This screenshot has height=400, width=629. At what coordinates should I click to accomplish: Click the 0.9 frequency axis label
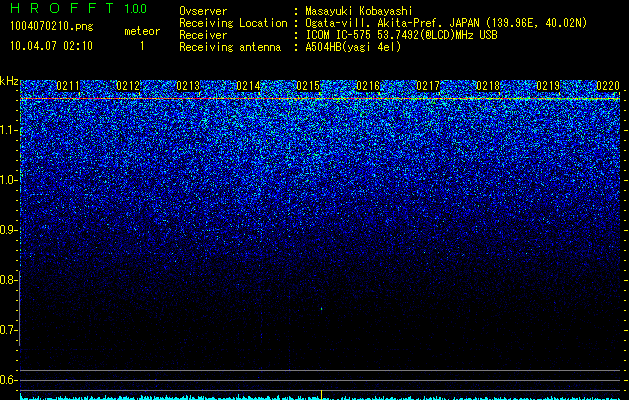[x=8, y=230]
